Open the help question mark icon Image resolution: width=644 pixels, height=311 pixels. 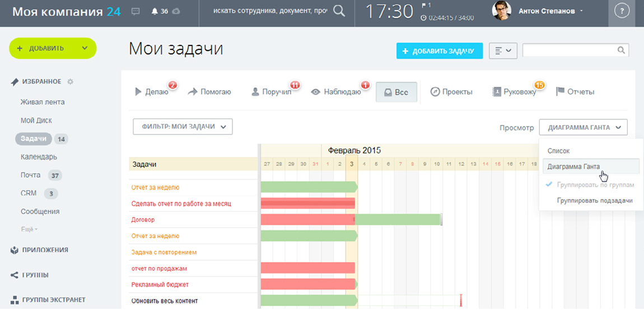click(x=622, y=12)
